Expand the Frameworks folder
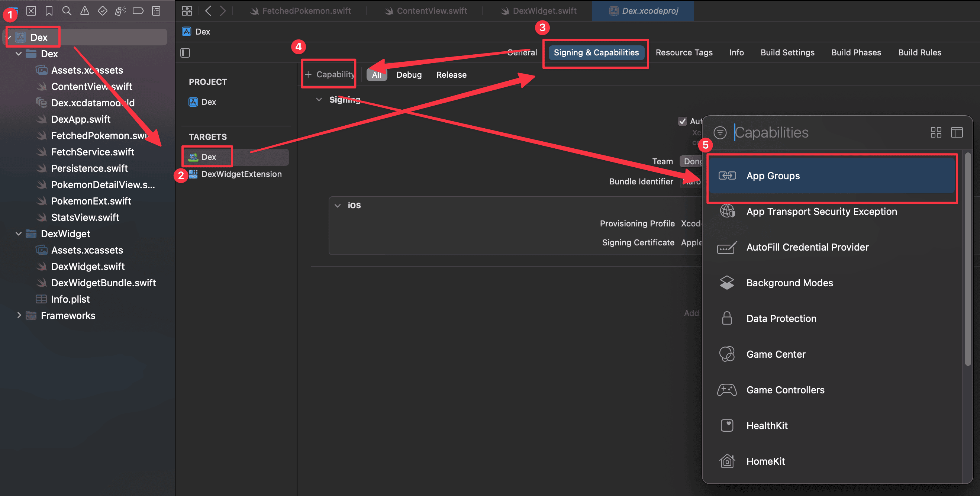 tap(19, 315)
